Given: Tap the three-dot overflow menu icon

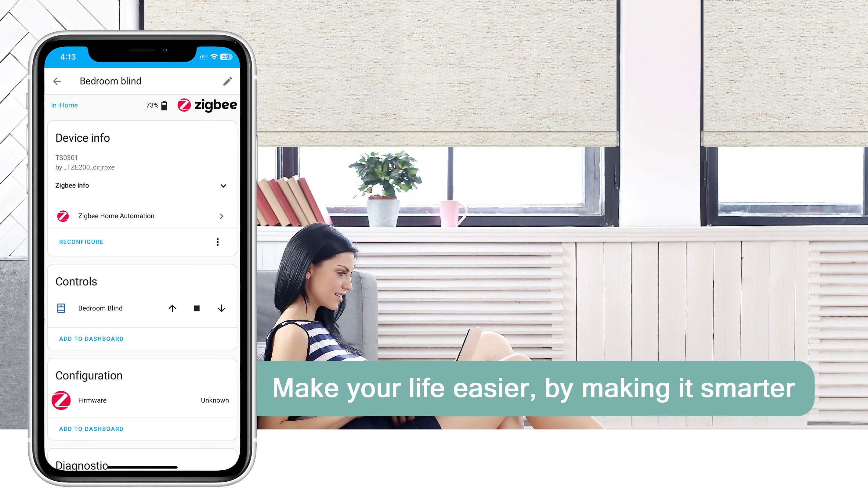Looking at the screenshot, I should [218, 242].
